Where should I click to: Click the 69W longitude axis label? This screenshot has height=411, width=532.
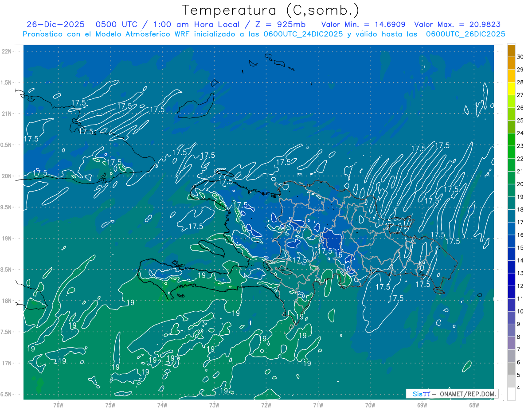(422, 405)
